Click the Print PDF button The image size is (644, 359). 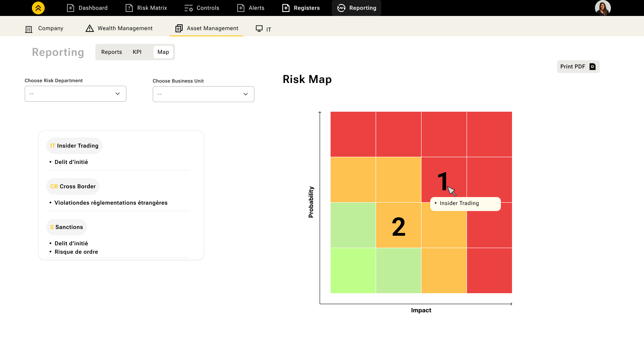578,67
